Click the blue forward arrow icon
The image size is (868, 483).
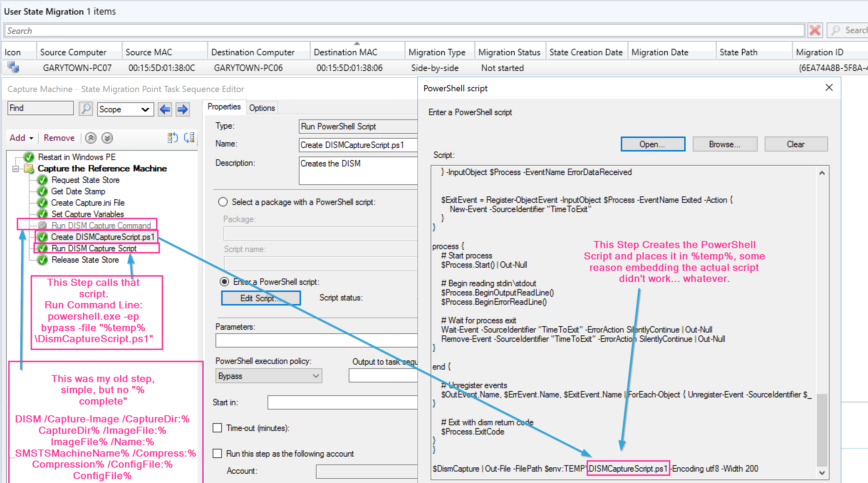[x=183, y=109]
